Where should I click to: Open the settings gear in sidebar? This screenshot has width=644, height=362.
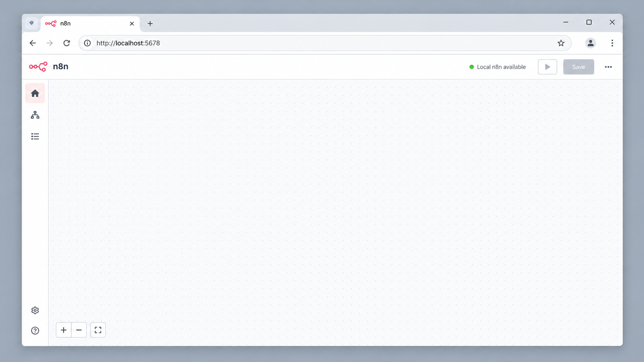(35, 310)
